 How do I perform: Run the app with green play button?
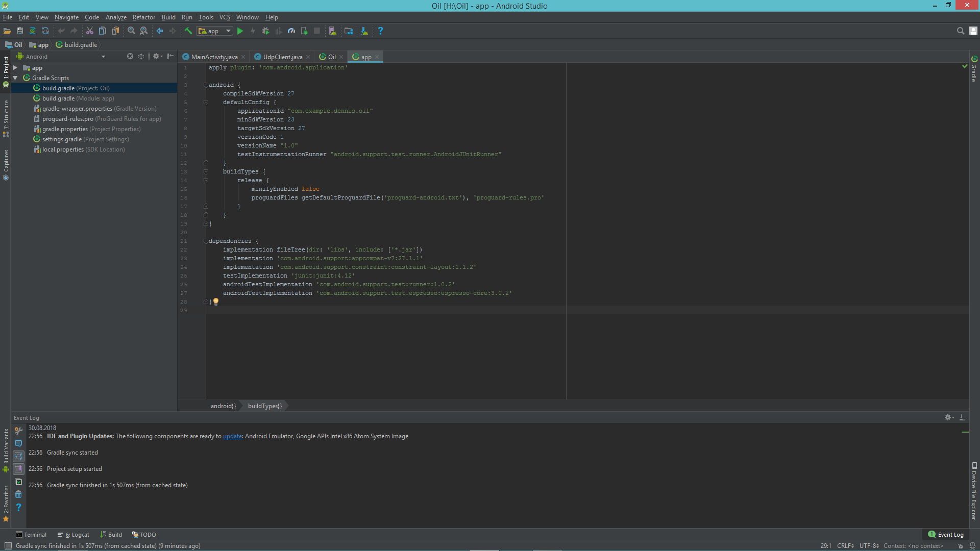(x=240, y=31)
